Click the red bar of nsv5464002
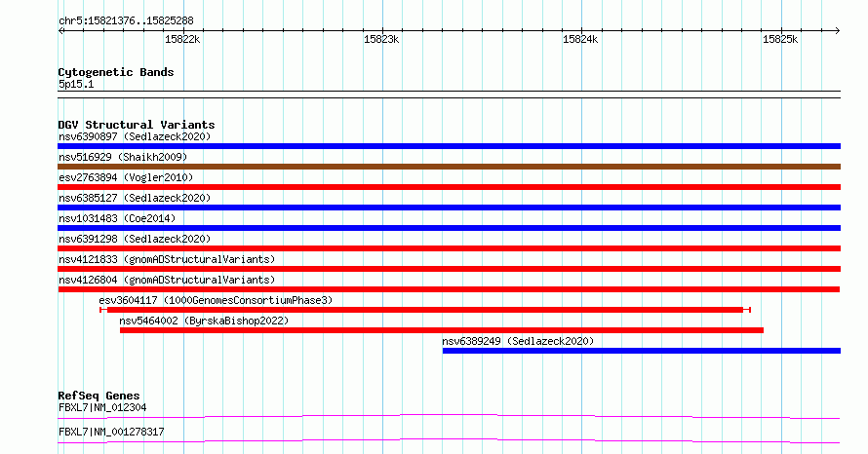Screen dimensions: 868x454 tap(442, 330)
